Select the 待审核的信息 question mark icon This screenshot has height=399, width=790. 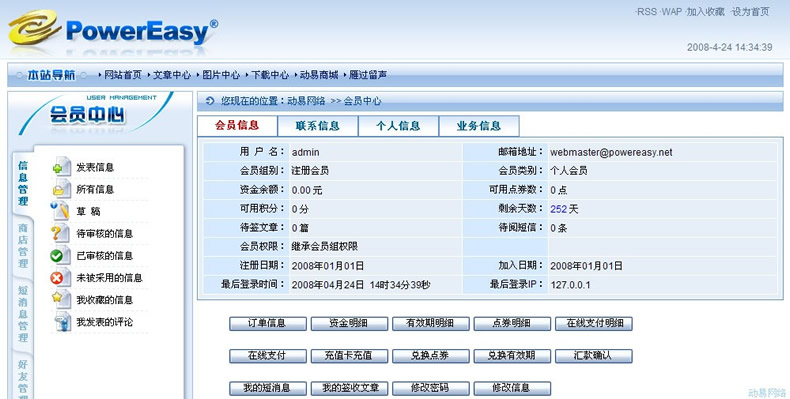[x=60, y=233]
